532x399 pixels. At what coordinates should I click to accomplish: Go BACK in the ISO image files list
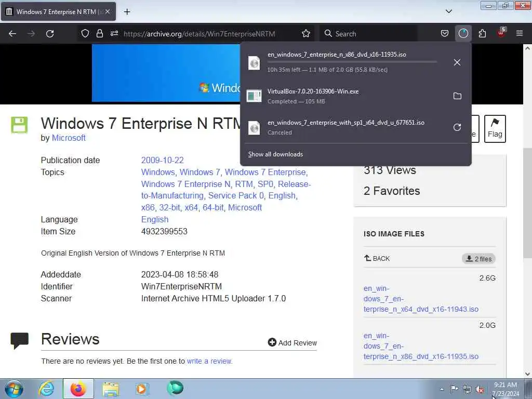pos(377,259)
